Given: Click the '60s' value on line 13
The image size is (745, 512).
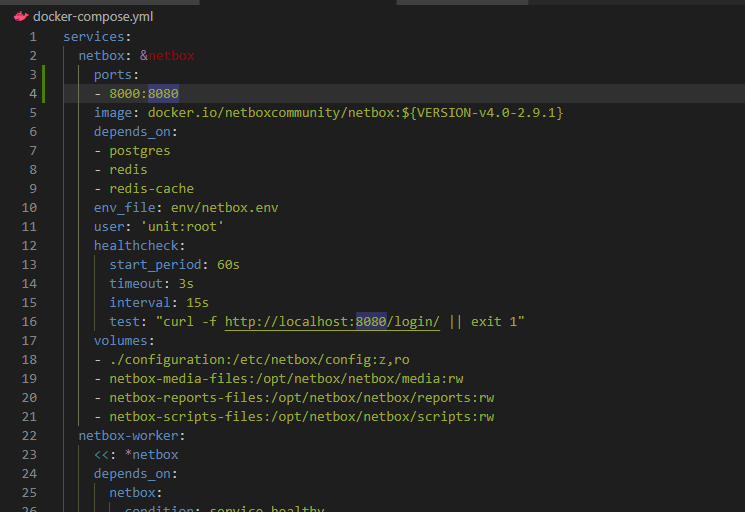Looking at the screenshot, I should (229, 265).
